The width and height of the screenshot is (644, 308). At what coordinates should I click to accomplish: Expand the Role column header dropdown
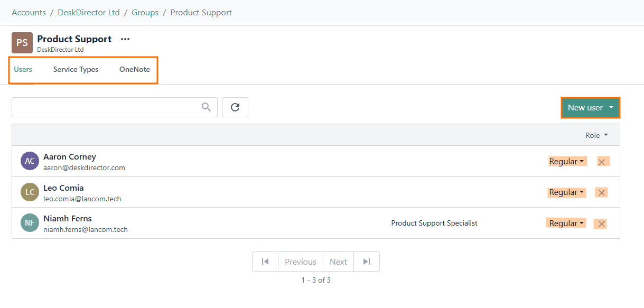[596, 135]
